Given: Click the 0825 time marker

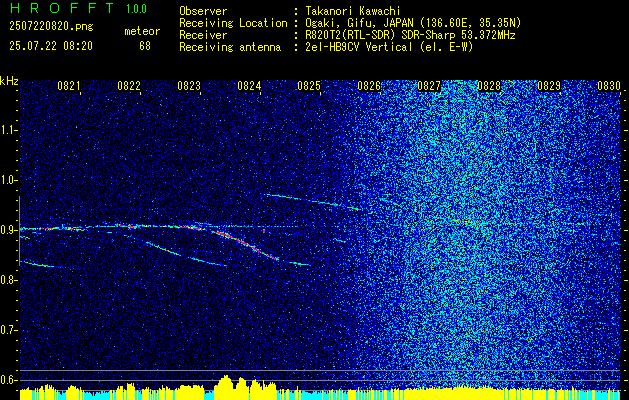Looking at the screenshot, I should pyautogui.click(x=309, y=85).
